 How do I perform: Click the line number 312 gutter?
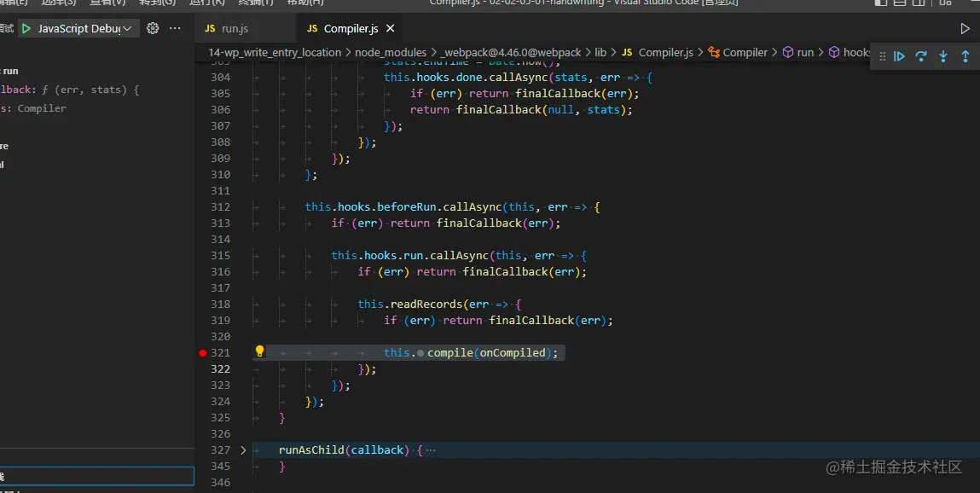point(220,207)
